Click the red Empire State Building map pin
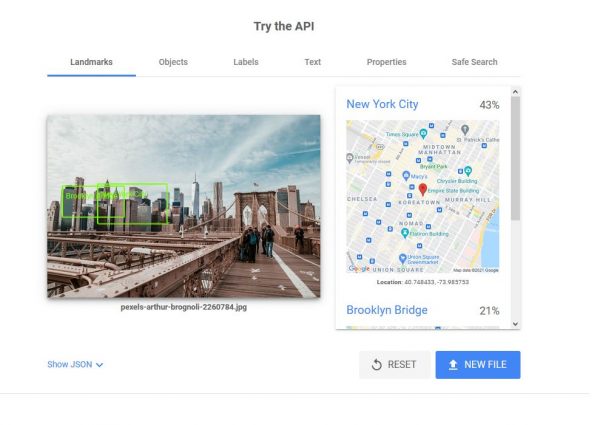The image size is (600, 425). click(x=423, y=189)
